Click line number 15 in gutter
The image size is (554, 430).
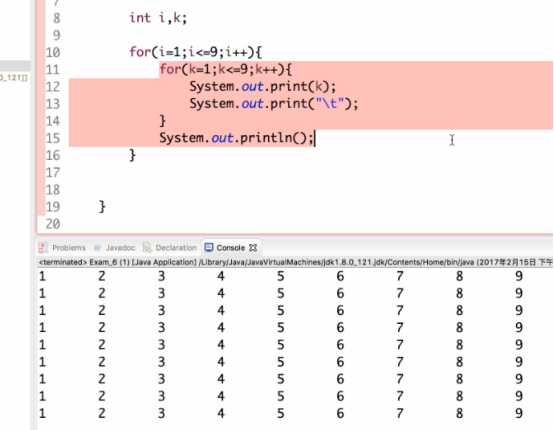53,138
